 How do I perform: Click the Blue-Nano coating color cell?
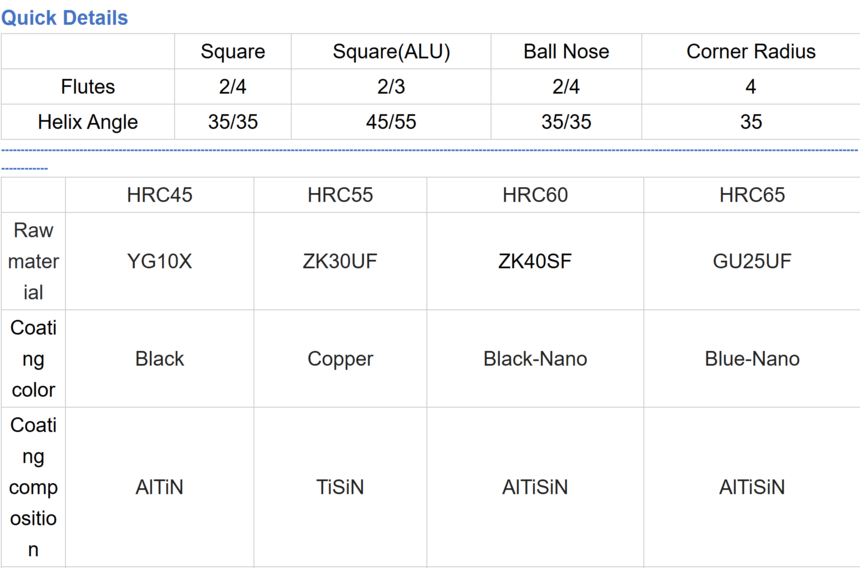pos(752,358)
